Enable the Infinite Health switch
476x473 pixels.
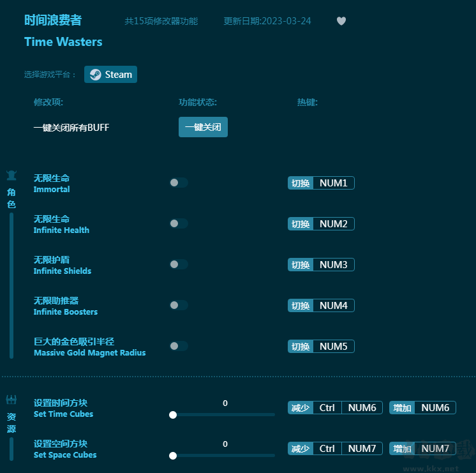coord(179,223)
